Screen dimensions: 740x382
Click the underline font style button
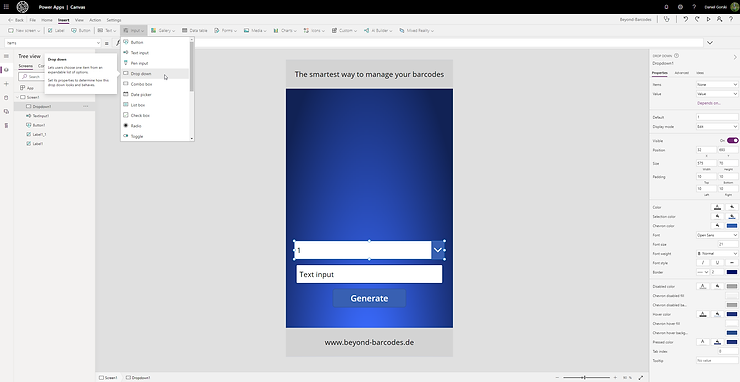coord(717,263)
